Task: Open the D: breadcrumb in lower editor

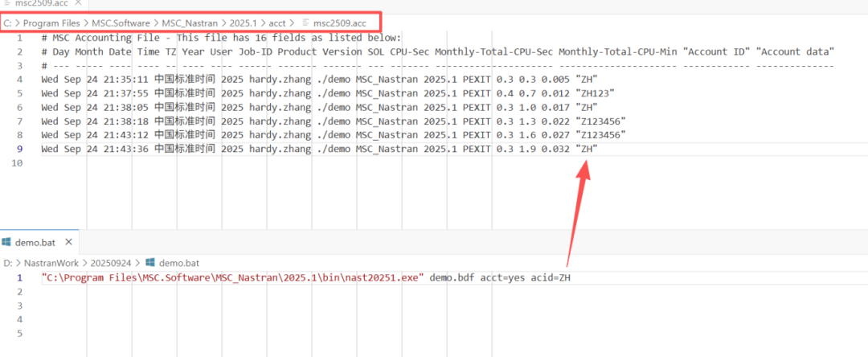Action: 8,263
